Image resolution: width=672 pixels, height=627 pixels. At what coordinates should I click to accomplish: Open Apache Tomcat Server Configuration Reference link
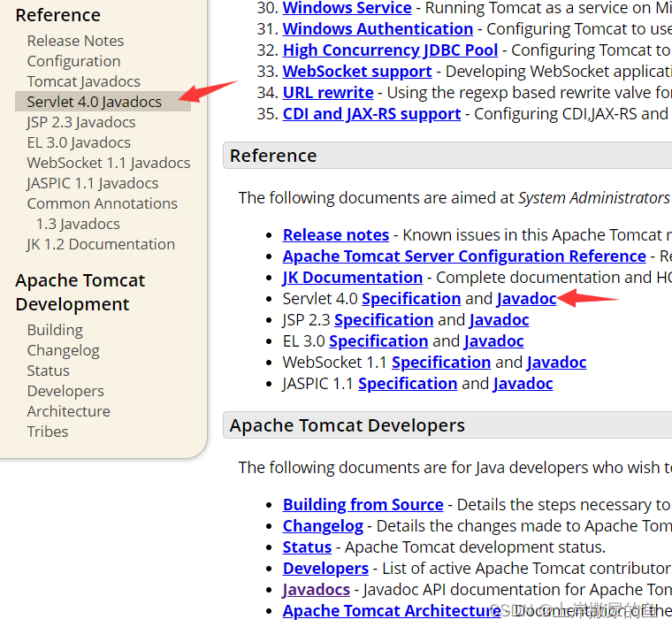(464, 256)
